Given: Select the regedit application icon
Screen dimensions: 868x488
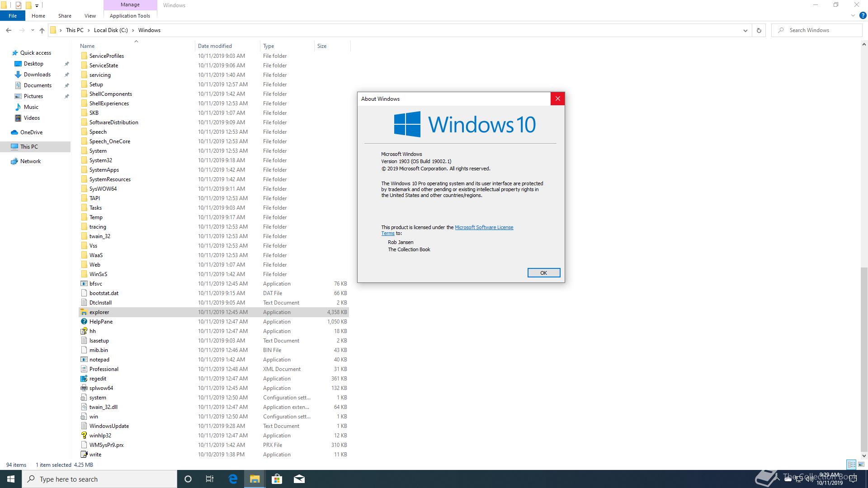Looking at the screenshot, I should 84,379.
